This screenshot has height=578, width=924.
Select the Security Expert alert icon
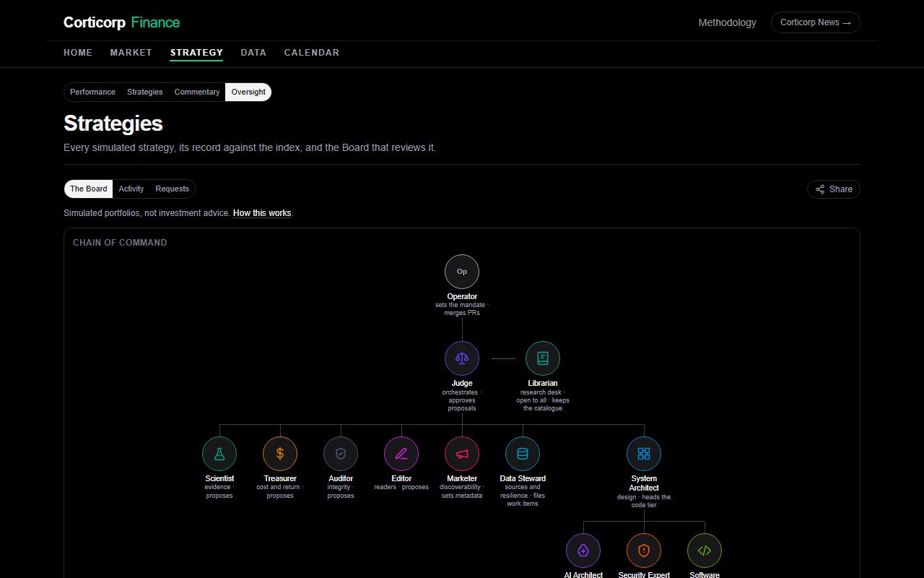(644, 551)
